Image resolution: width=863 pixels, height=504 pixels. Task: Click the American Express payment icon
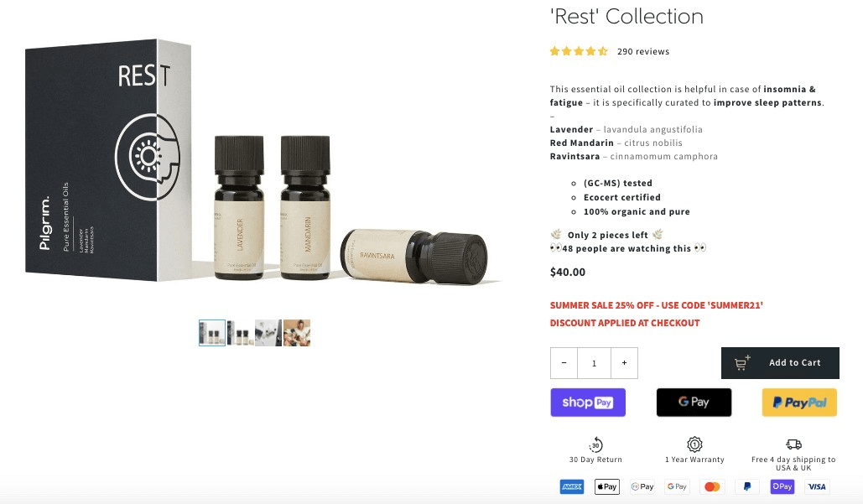pyautogui.click(x=571, y=486)
